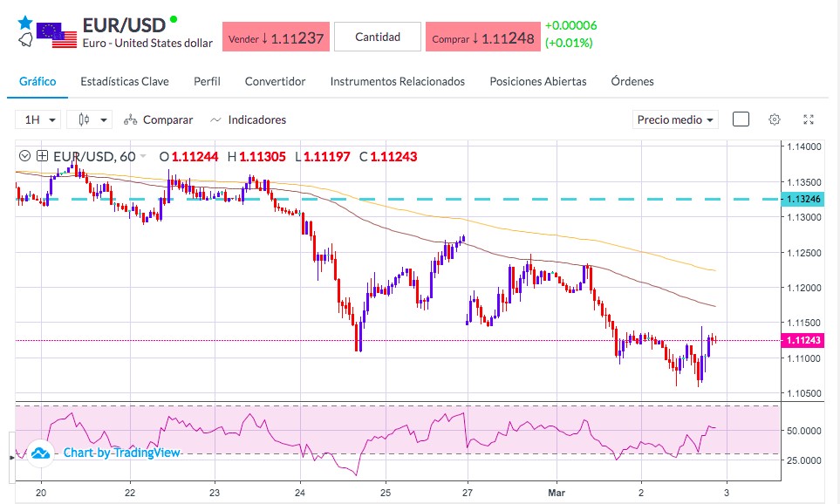Open the Estadísticas Clave tab

tap(125, 81)
